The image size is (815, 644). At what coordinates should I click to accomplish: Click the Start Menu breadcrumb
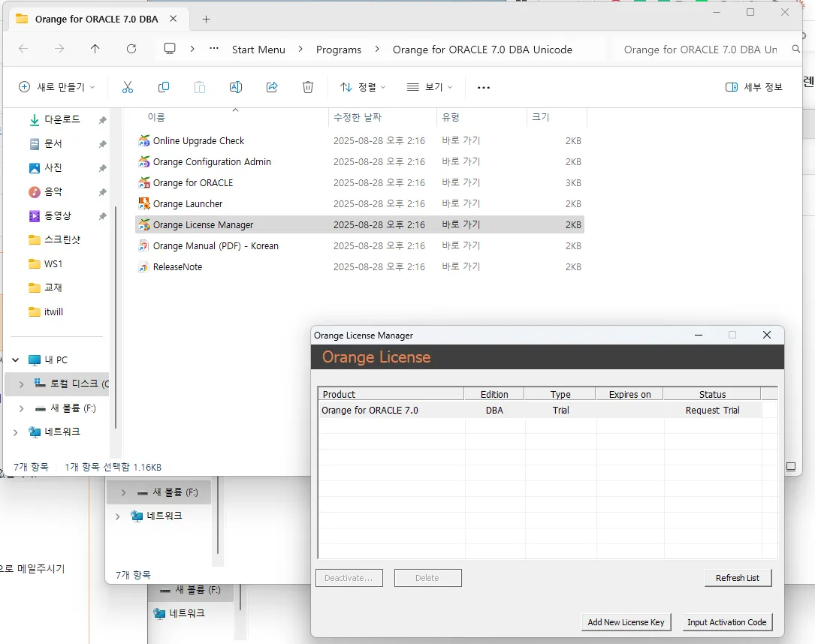(x=258, y=50)
